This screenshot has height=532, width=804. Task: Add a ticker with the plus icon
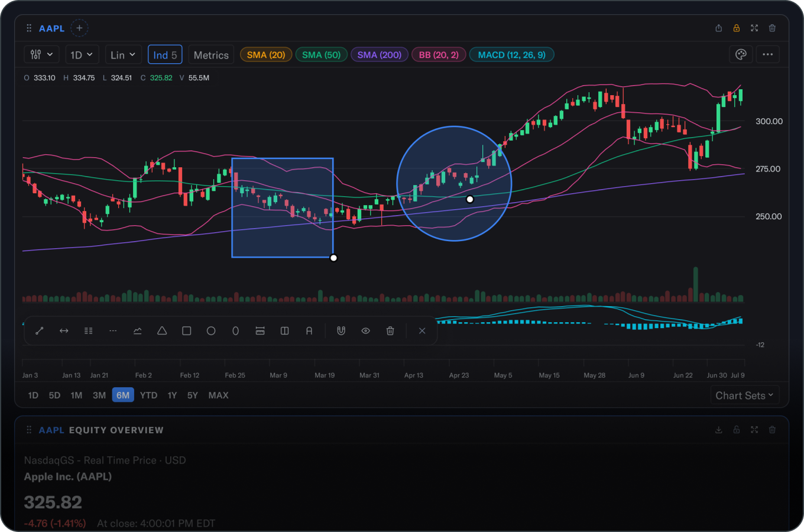click(79, 28)
